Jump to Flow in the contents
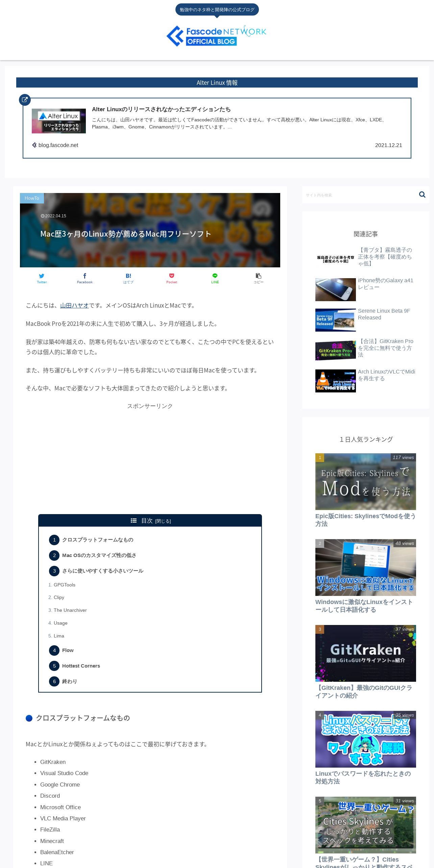Screen dimensions: 434x868 (68, 650)
